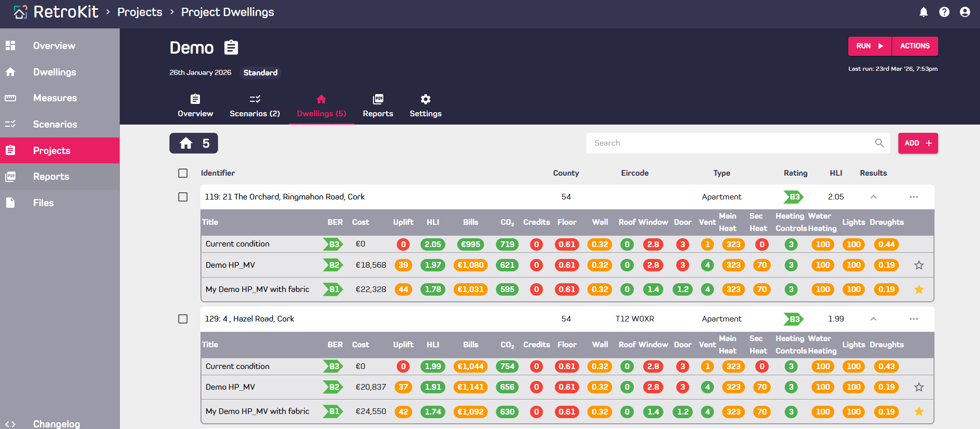Click the search magnifier icon

(x=879, y=143)
